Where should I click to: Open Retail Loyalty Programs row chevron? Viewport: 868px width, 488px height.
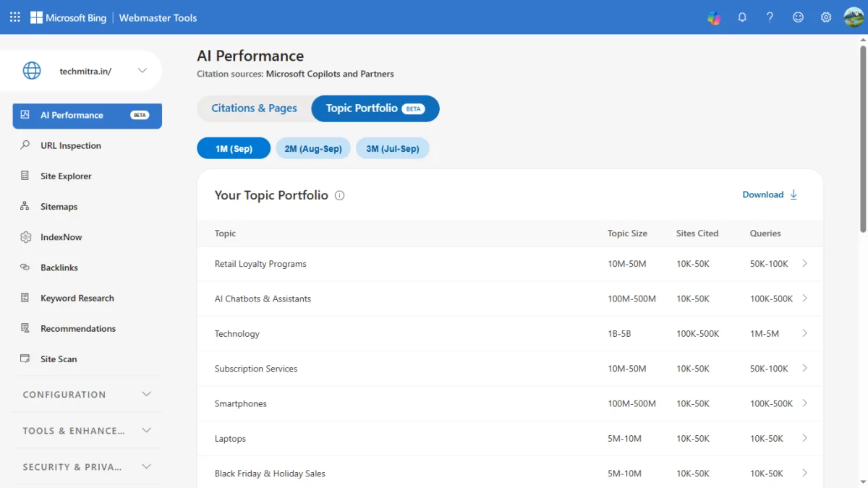pyautogui.click(x=805, y=264)
